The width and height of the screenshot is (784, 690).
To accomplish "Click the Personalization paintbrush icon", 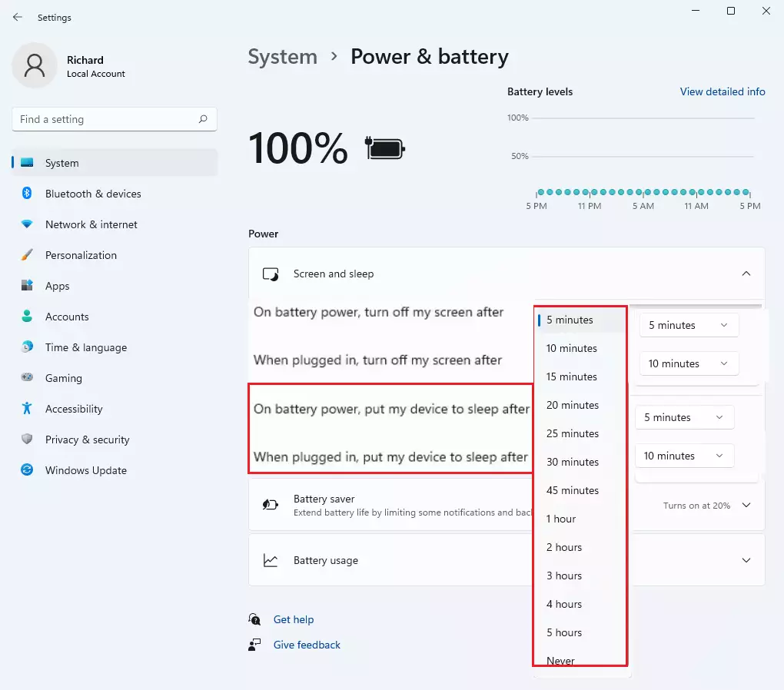I will [x=27, y=255].
